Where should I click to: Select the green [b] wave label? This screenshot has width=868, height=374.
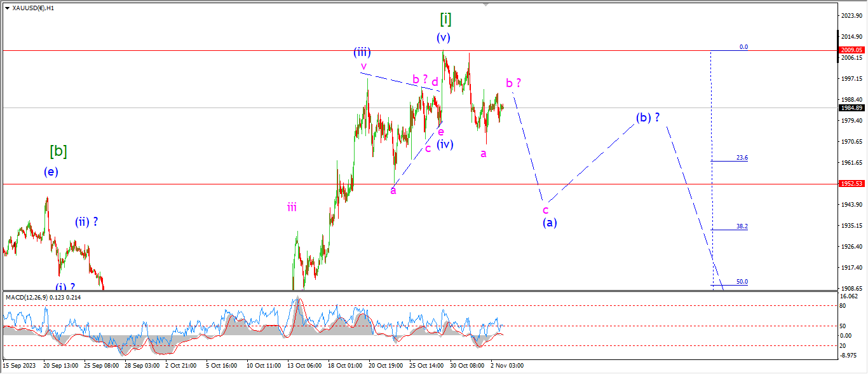click(58, 151)
